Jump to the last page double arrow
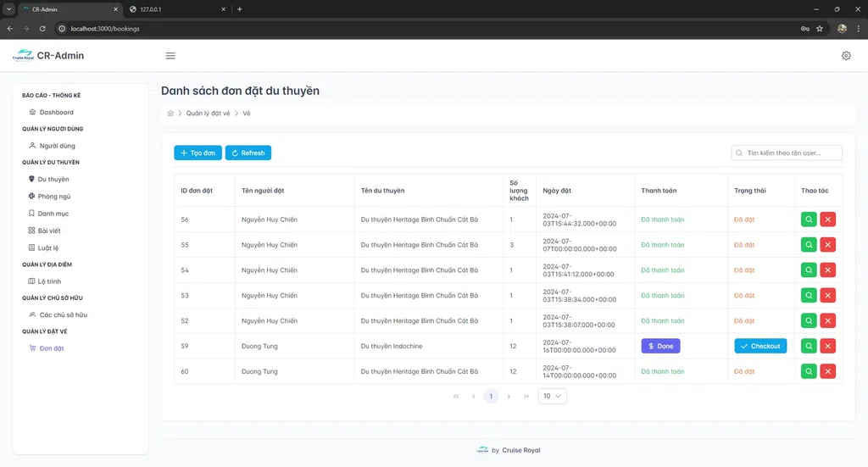 pyautogui.click(x=526, y=396)
